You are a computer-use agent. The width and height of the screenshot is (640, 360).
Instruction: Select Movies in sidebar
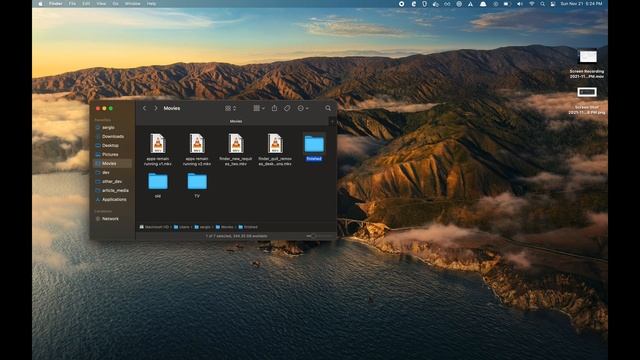click(x=113, y=163)
